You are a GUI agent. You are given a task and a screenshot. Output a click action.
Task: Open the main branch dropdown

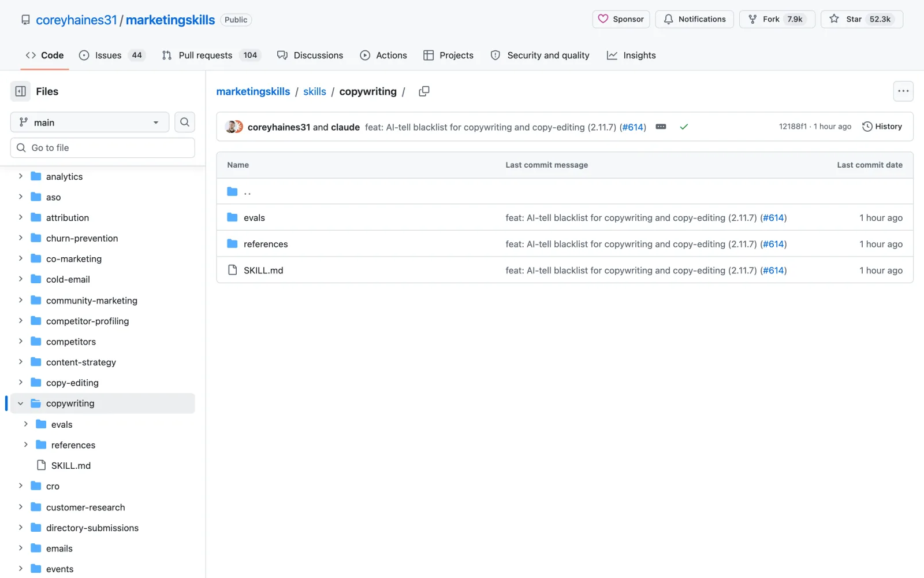point(90,122)
